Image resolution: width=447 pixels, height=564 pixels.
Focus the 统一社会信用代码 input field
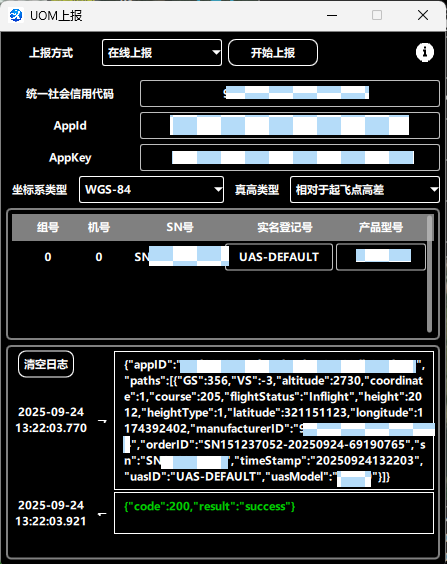click(290, 94)
